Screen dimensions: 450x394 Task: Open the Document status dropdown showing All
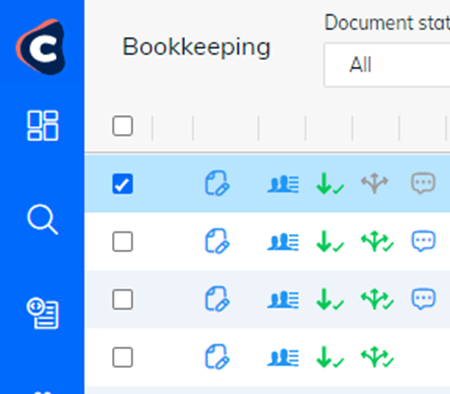[387, 65]
